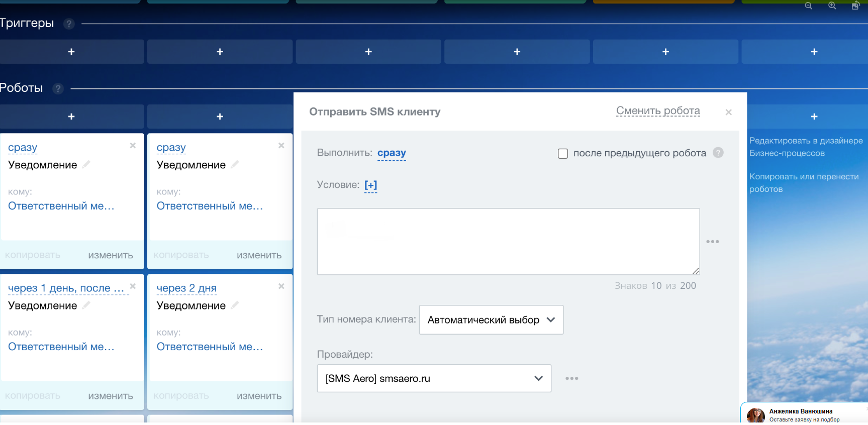Click the zoom in magnifier icon

point(832,6)
